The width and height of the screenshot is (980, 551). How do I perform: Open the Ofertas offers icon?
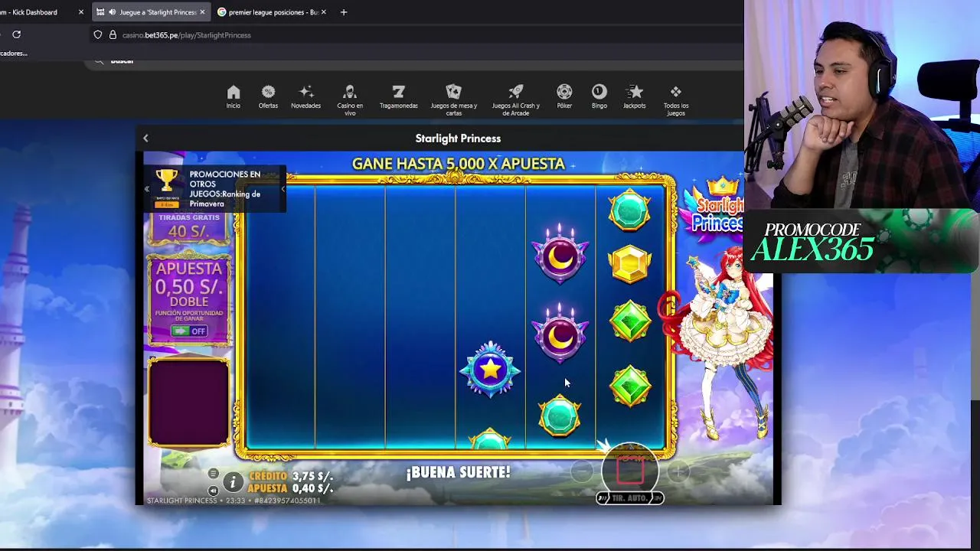pos(268,96)
